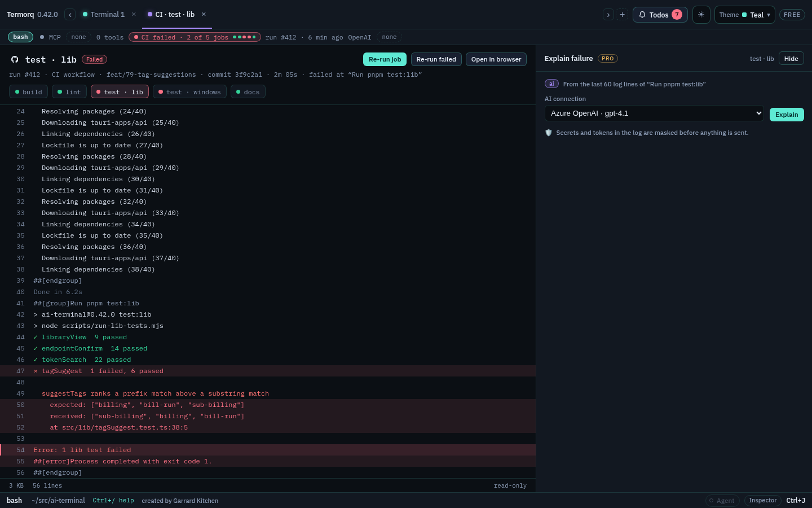Screen dimensions: 812x508
Task: Expand the AI connection dropdown
Action: click(x=654, y=113)
